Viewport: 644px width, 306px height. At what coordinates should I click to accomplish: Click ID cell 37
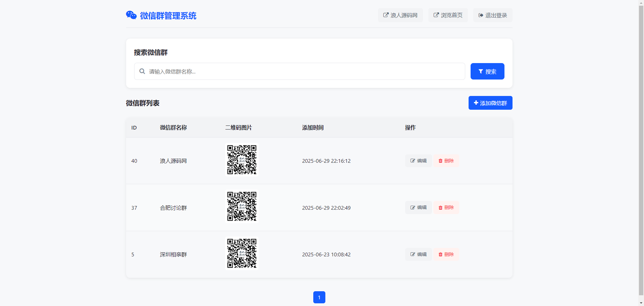point(134,208)
